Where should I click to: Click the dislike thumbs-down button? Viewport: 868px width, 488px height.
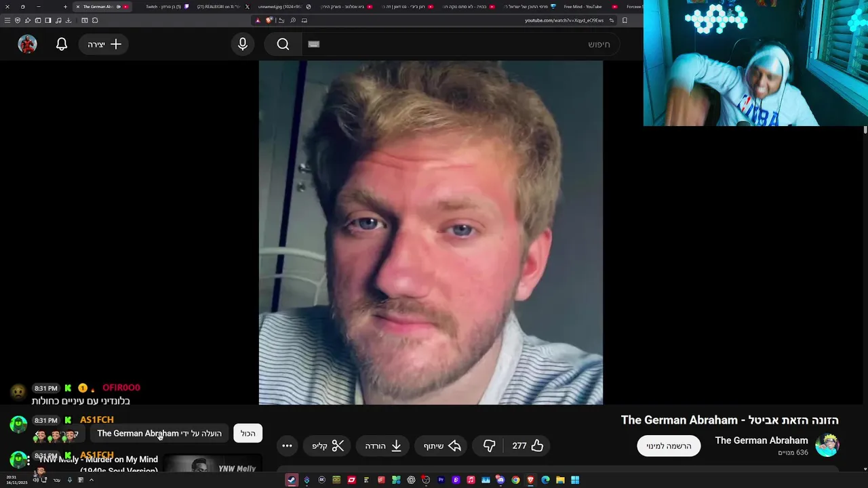(x=489, y=445)
